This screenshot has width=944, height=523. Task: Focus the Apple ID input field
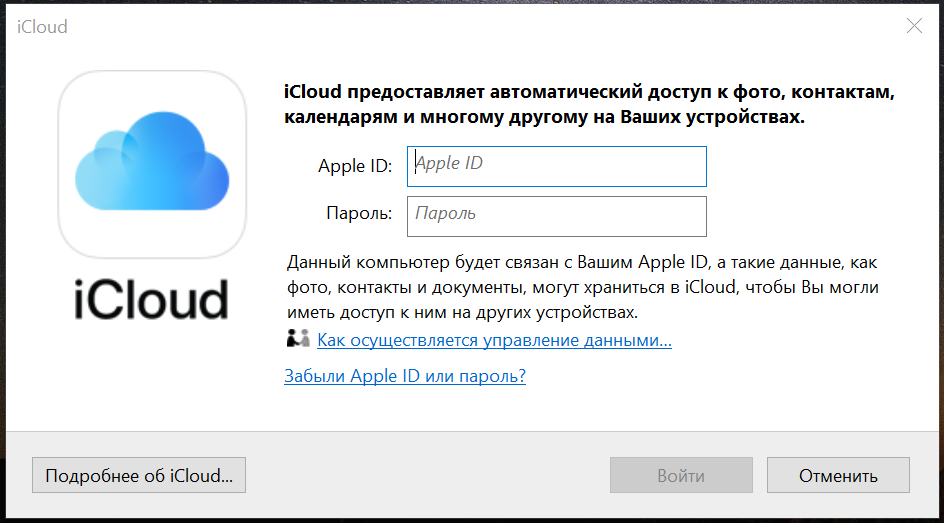[557, 166]
